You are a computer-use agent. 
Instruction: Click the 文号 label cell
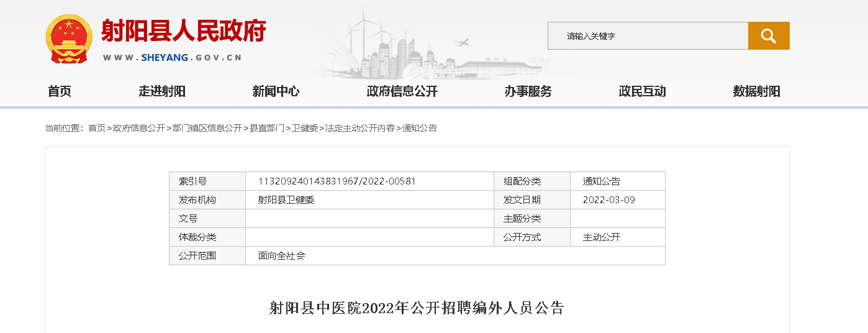[x=207, y=219]
